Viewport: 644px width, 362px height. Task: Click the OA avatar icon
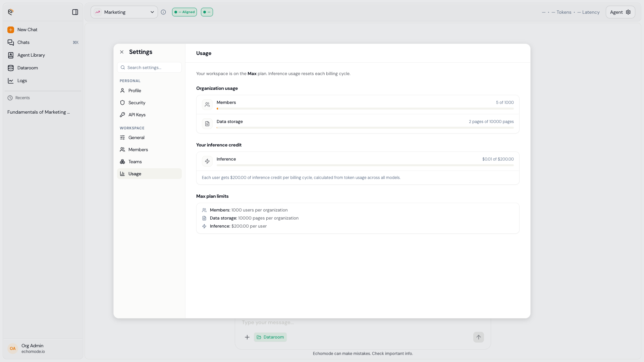13,349
